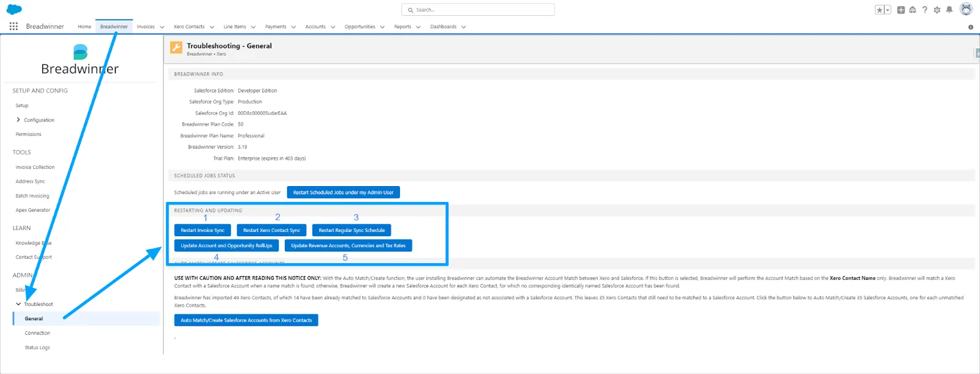The height and width of the screenshot is (374, 980).
Task: Open the Xero Contacts tab dropdown chevron
Action: (212, 27)
